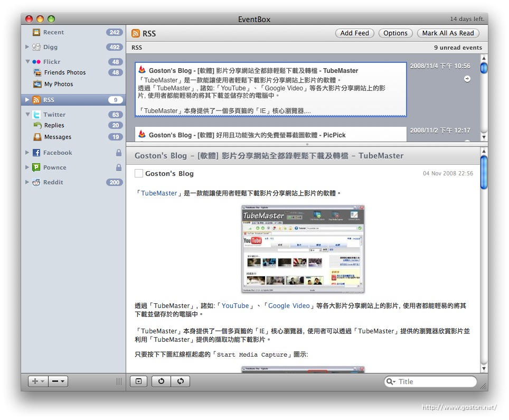The width and height of the screenshot is (509, 420).
Task: Open My Photos icon in sidebar
Action: point(37,84)
